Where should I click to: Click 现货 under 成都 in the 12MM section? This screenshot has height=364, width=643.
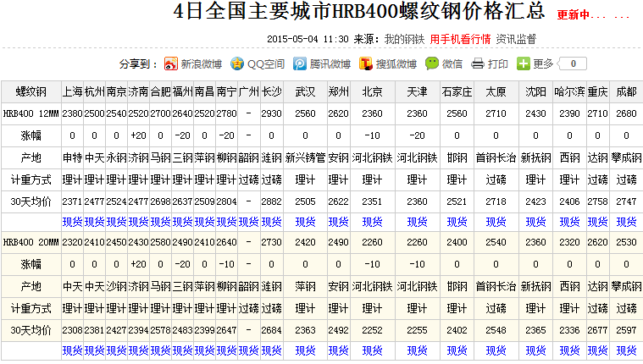626,222
